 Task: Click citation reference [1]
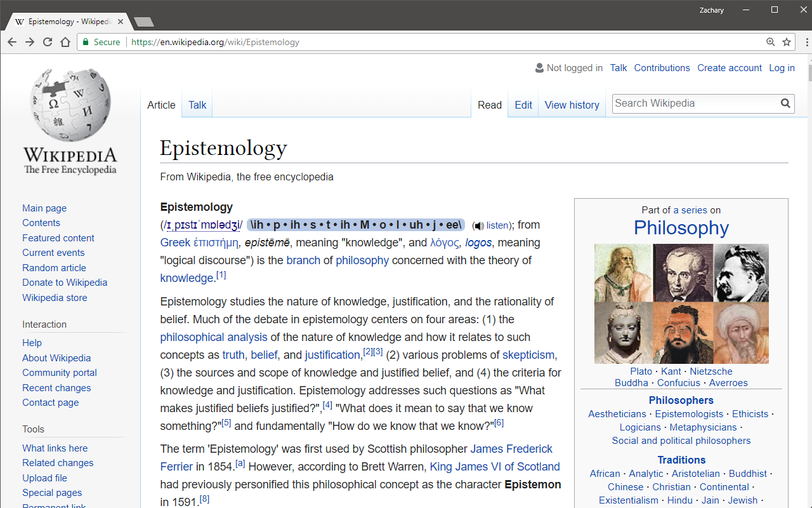221,275
